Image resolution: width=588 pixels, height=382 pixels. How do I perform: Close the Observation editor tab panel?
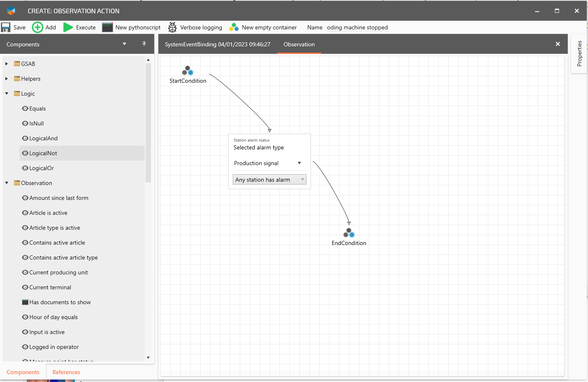(x=557, y=44)
